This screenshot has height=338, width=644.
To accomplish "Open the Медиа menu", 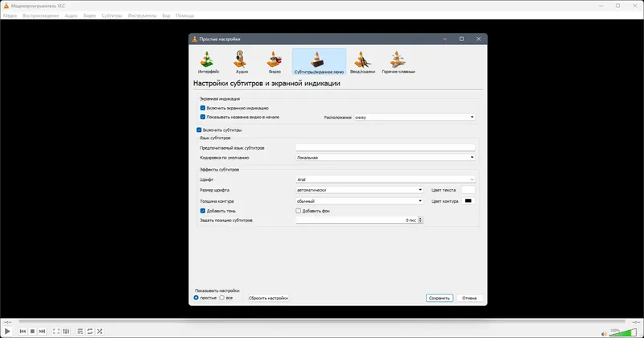I will point(10,15).
